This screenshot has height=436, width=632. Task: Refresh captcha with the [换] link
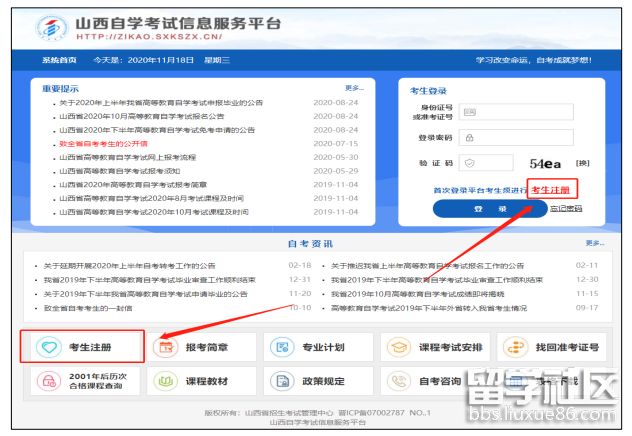click(x=583, y=162)
